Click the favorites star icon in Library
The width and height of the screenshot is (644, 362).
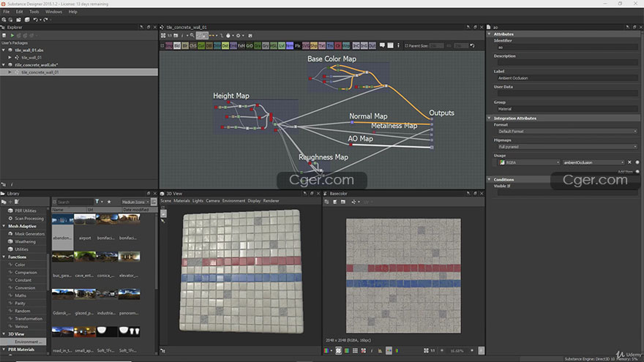(109, 202)
